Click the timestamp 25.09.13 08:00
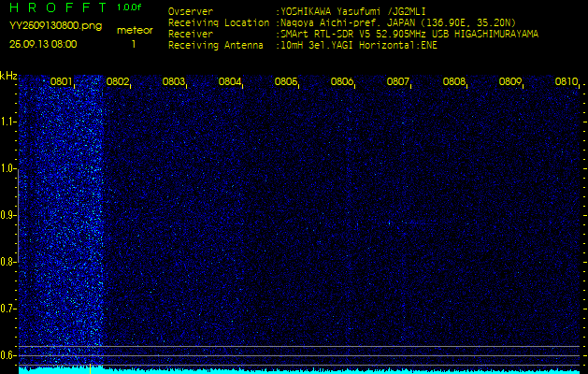Screen dimensions: 588x374 point(43,44)
